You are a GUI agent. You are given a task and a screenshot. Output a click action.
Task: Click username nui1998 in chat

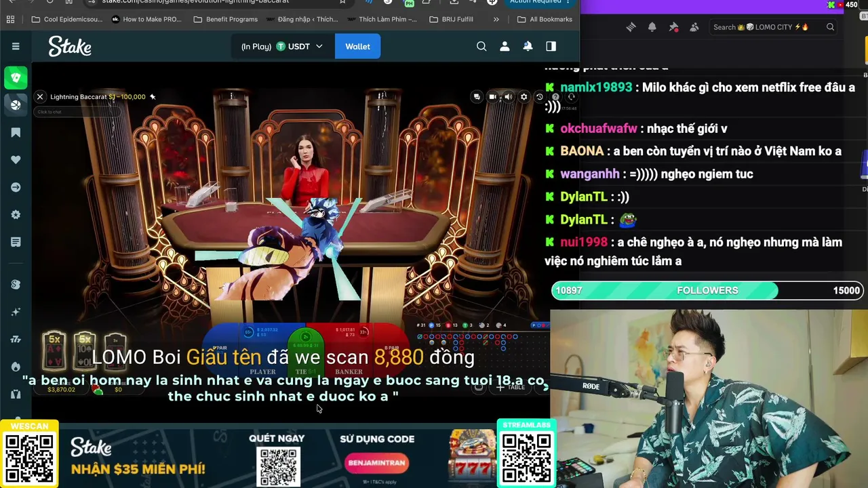pyautogui.click(x=584, y=243)
